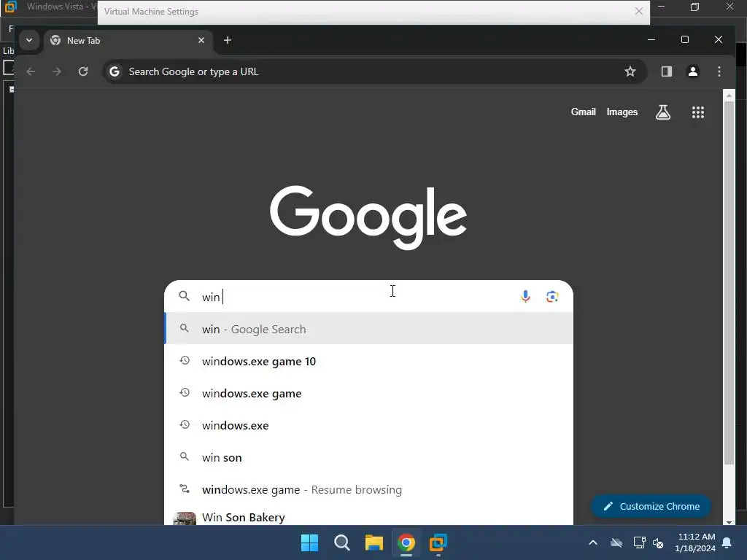Click the magnifier icon in the search box
The height and width of the screenshot is (560, 747).
185,296
